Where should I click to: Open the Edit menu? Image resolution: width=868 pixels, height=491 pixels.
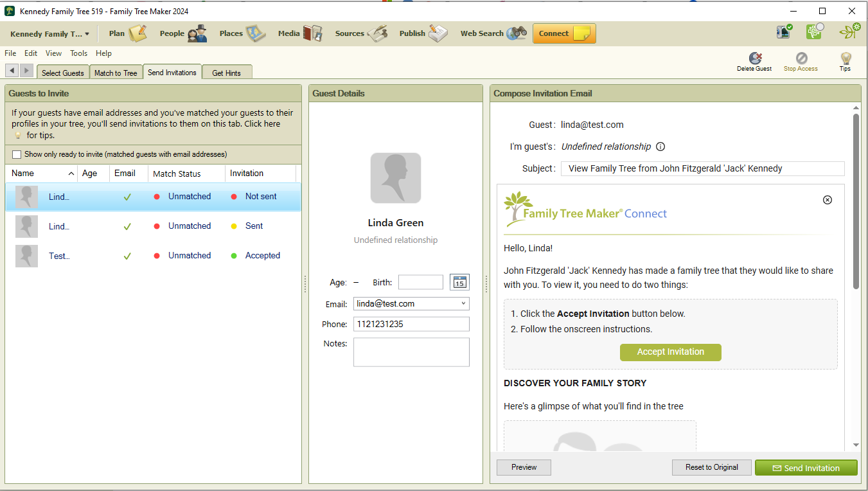(x=31, y=53)
